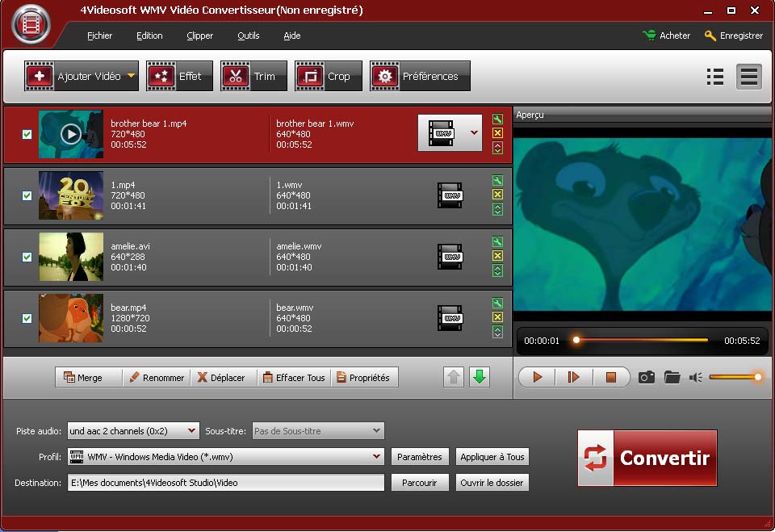775x532 pixels.
Task: Open the snapshot folder icon
Action: [x=672, y=377]
